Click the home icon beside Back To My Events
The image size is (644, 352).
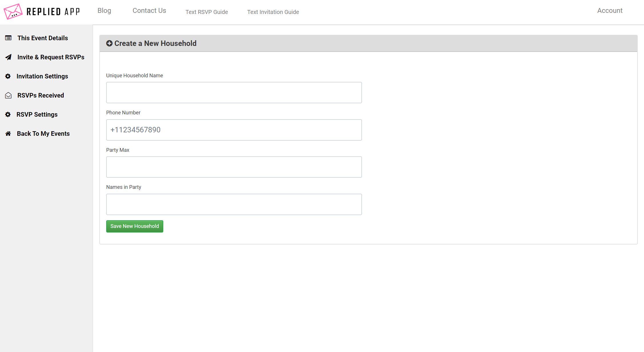(8, 133)
